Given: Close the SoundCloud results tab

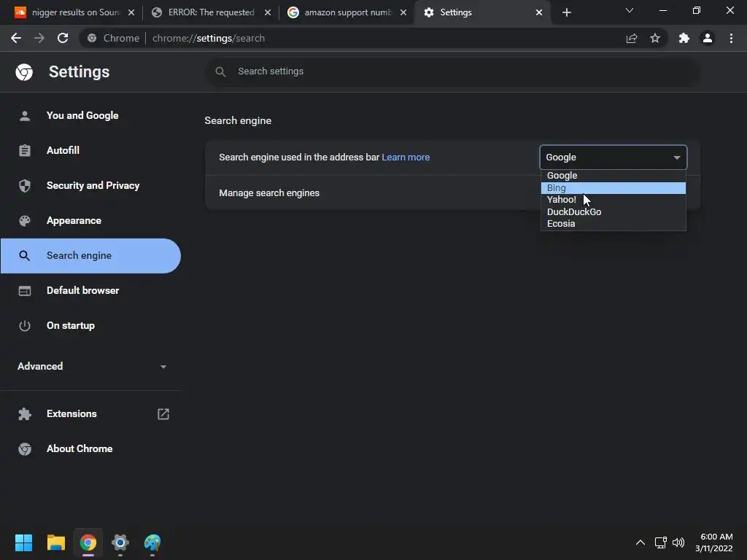Looking at the screenshot, I should point(131,12).
